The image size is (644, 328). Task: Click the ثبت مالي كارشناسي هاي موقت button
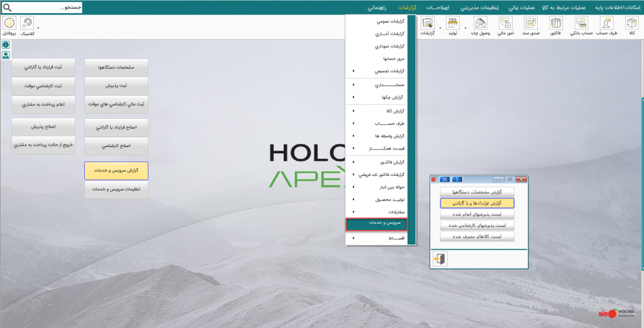pyautogui.click(x=116, y=105)
